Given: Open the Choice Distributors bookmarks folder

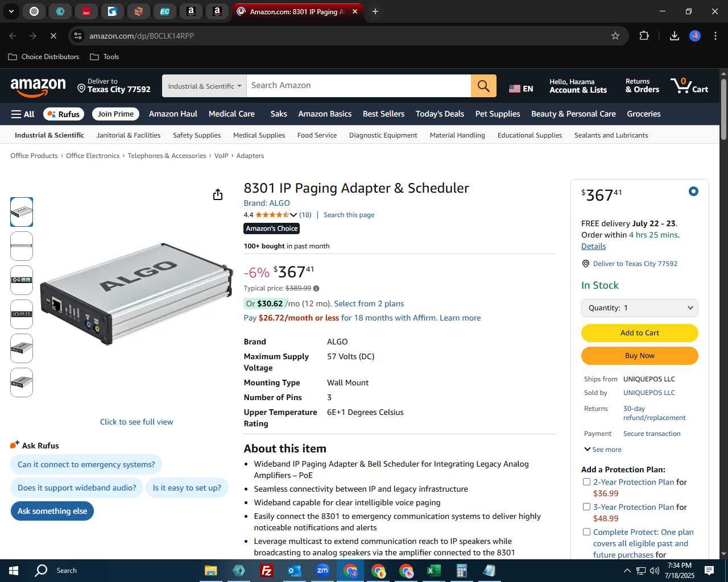Looking at the screenshot, I should point(44,57).
